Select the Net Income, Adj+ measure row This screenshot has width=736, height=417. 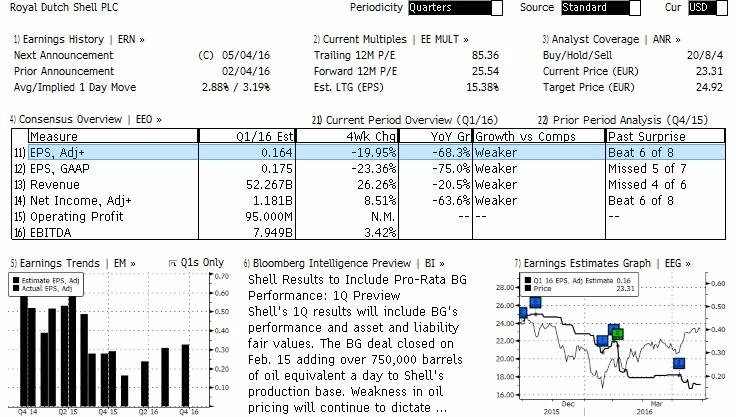[368, 201]
